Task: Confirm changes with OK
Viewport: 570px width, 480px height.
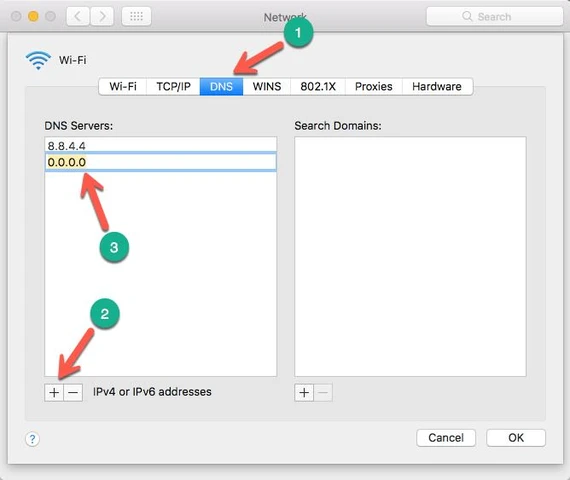Action: 516,438
